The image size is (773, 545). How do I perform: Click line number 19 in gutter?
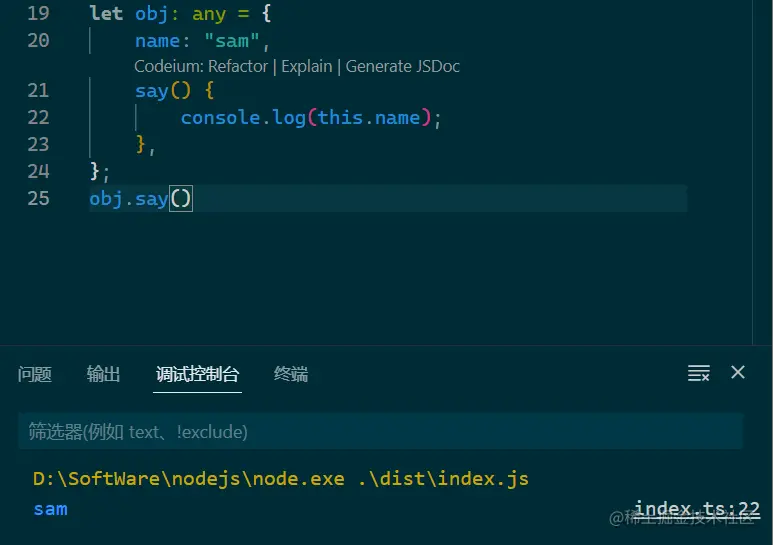(38, 13)
